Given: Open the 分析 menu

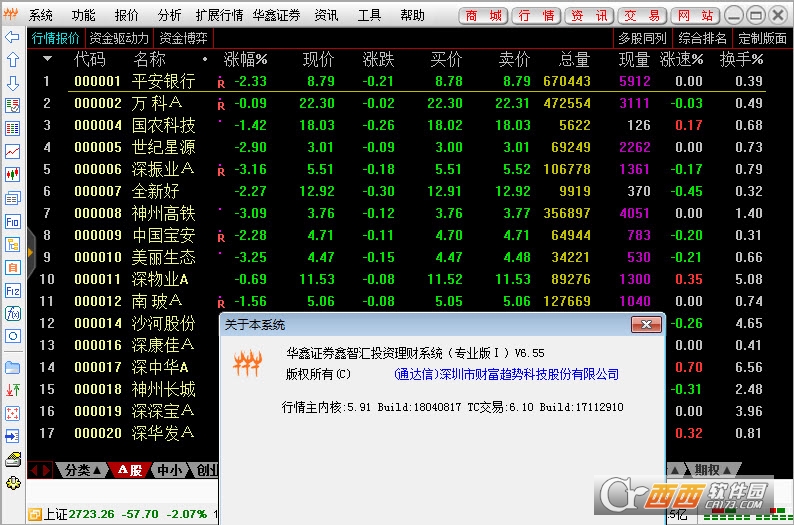Looking at the screenshot, I should click(169, 15).
